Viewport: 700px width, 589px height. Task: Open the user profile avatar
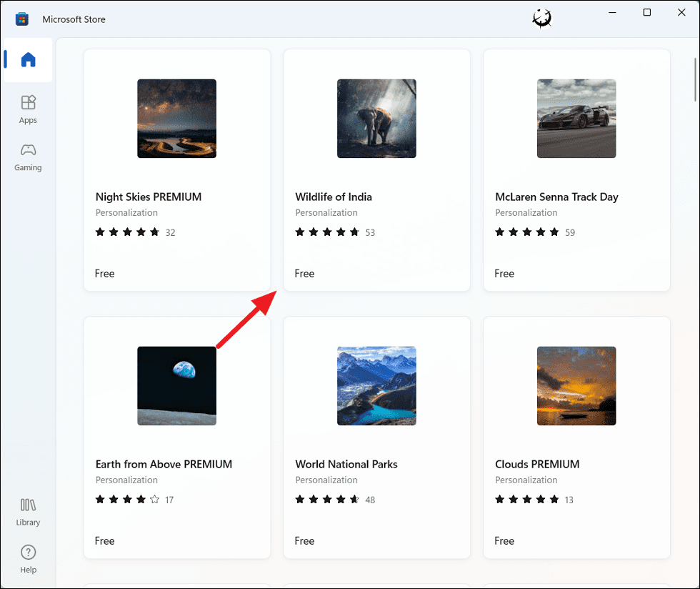(x=542, y=19)
